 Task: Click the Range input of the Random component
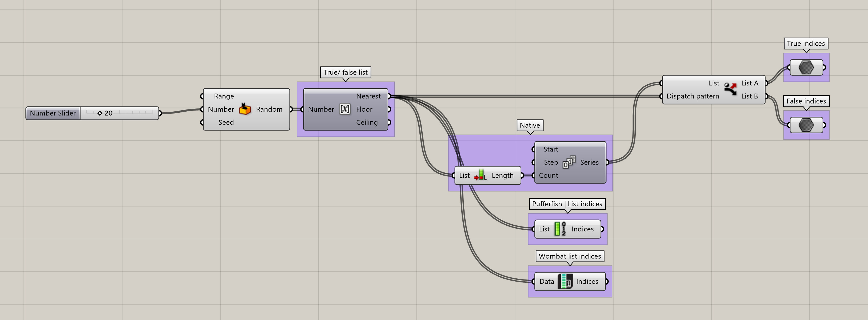[x=202, y=96]
